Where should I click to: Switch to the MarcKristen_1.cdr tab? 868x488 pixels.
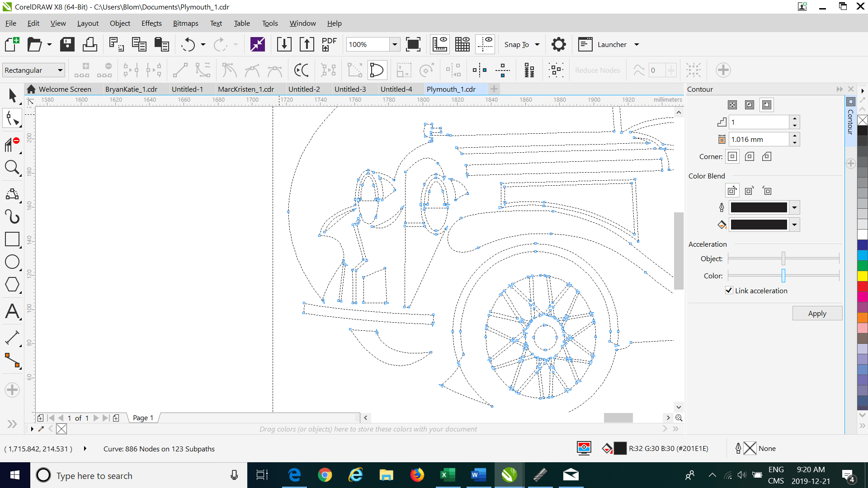click(x=245, y=89)
